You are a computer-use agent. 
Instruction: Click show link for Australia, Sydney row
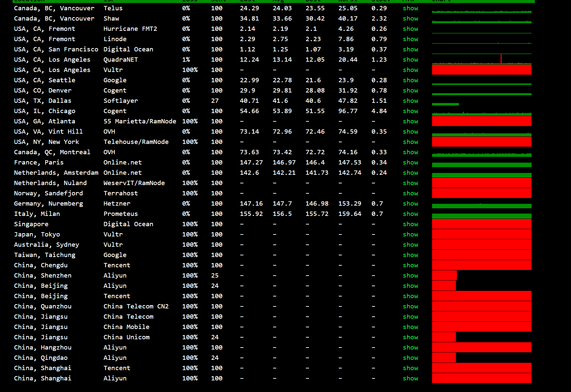410,245
